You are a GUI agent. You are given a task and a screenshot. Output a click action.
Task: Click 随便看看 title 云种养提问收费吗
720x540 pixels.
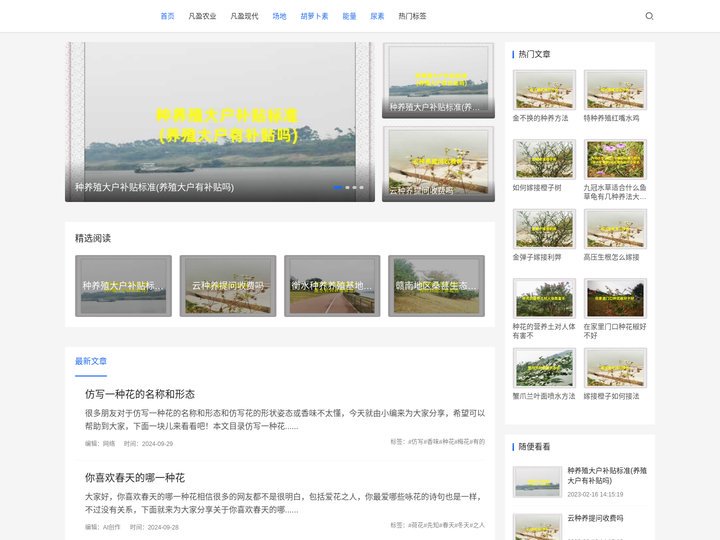(595, 518)
